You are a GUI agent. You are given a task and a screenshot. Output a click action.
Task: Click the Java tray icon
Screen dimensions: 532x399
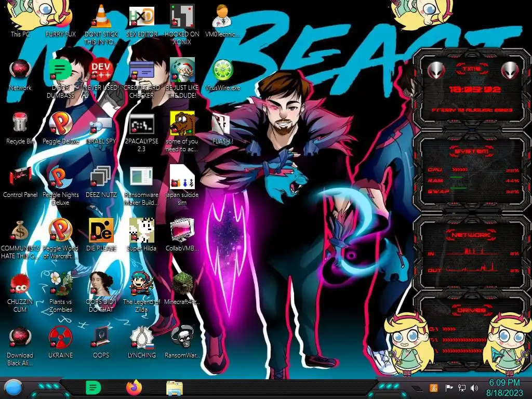[x=433, y=388]
